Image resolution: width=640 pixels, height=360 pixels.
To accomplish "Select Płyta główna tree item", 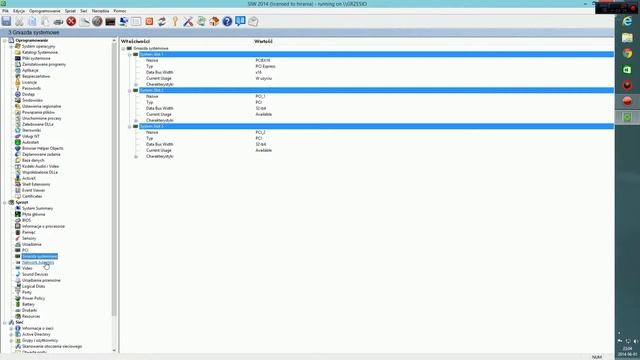I will [33, 214].
